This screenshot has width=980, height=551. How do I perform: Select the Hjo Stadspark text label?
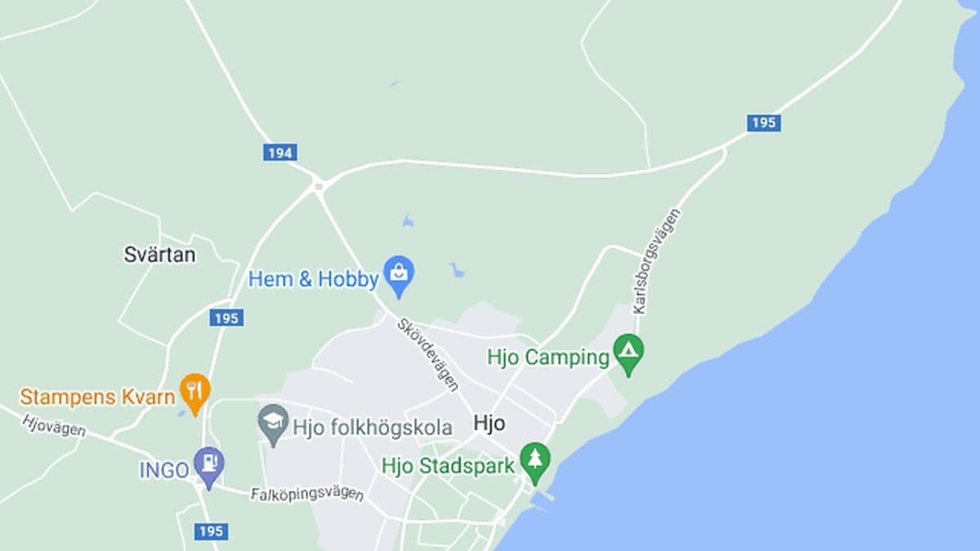(x=448, y=466)
